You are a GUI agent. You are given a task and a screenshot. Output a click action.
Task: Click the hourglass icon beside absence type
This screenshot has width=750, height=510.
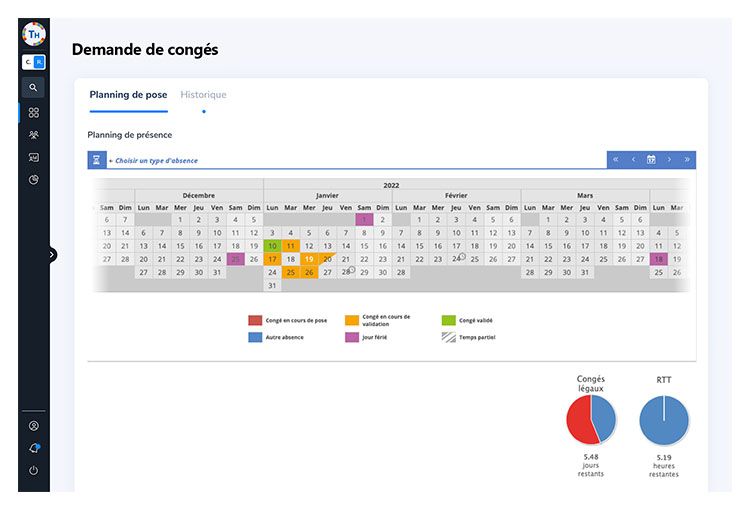(x=97, y=160)
